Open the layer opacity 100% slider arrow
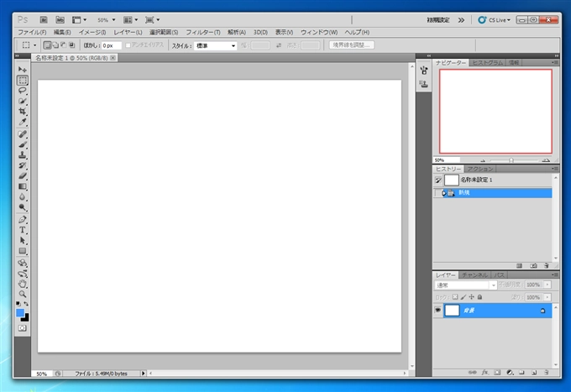 click(547, 285)
